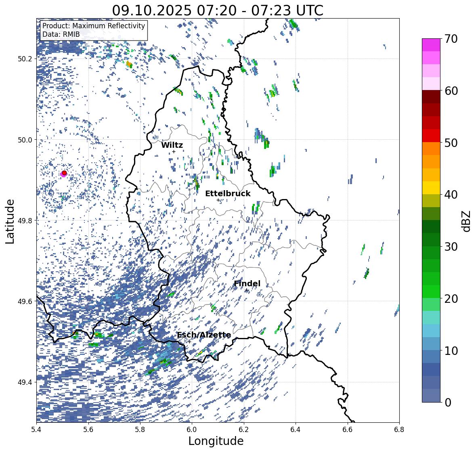Click the colorbar tick label 10

[451, 350]
